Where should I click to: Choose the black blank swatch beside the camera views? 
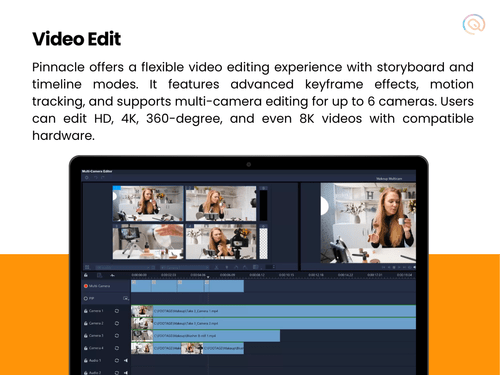pyautogui.click(x=263, y=205)
